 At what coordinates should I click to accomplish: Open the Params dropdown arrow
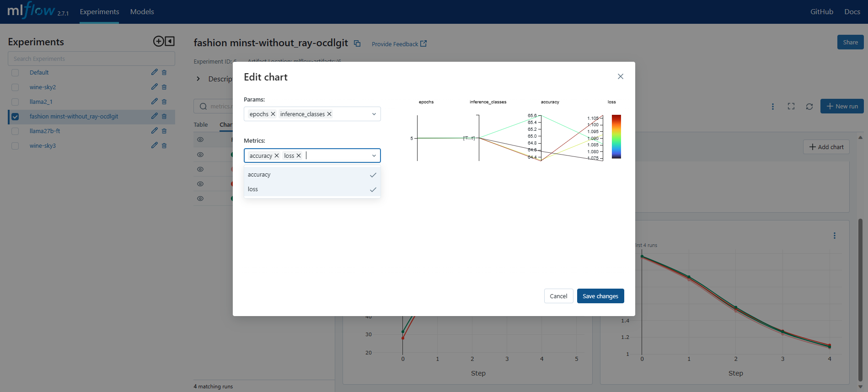pos(374,114)
